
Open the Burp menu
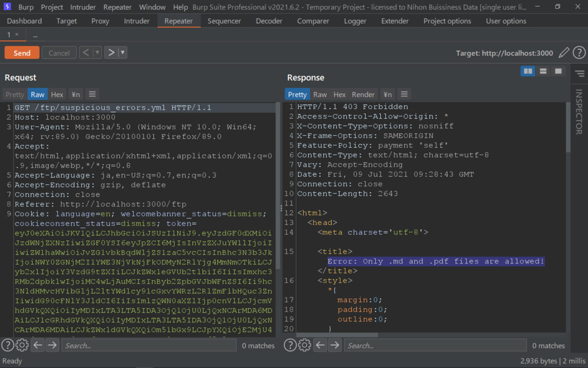tap(26, 7)
